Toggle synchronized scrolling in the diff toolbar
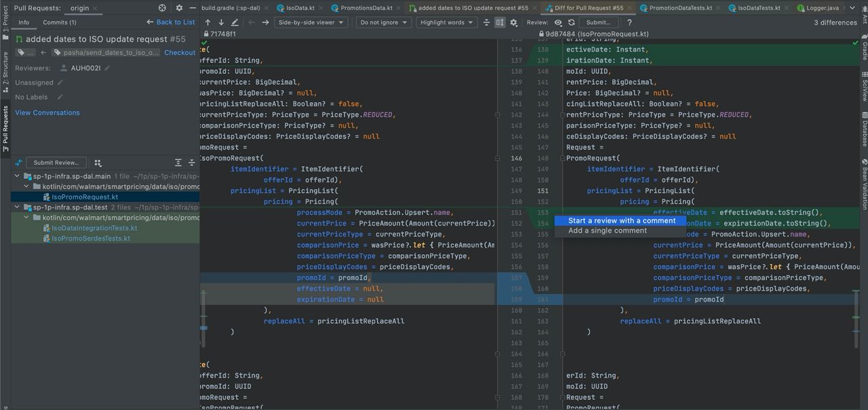This screenshot has height=410, width=868. (500, 22)
